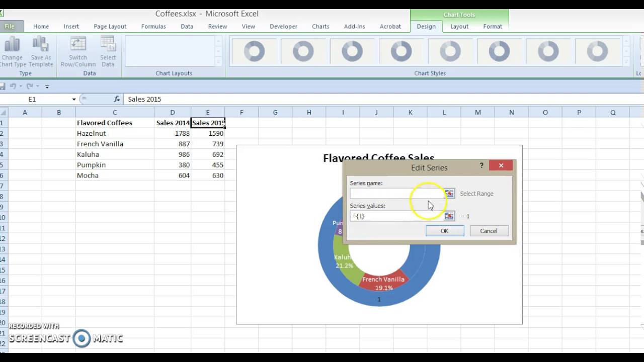The width and height of the screenshot is (644, 362).
Task: Open the Customize Quick Access Toolbar dropdown
Action: 47,86
